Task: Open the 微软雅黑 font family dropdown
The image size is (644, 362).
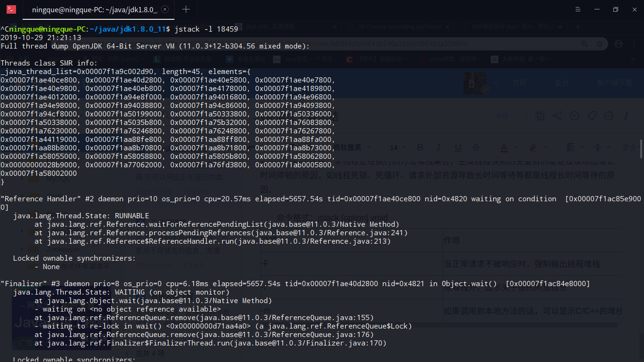Action: [351, 148]
